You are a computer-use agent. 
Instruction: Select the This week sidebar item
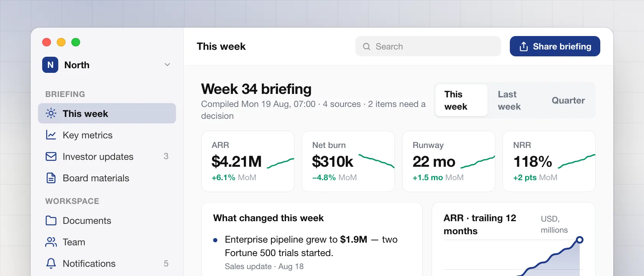click(107, 113)
